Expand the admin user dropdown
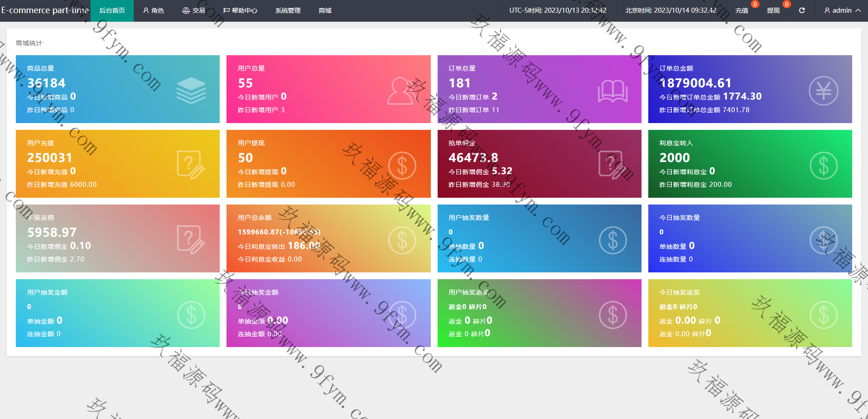The image size is (868, 419). [x=842, y=10]
